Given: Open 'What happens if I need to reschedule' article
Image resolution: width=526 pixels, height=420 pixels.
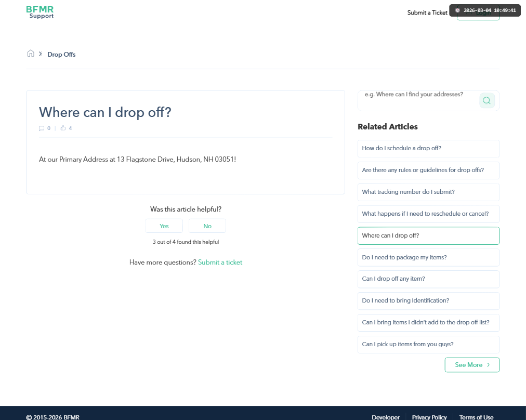Looking at the screenshot, I should coord(428,214).
